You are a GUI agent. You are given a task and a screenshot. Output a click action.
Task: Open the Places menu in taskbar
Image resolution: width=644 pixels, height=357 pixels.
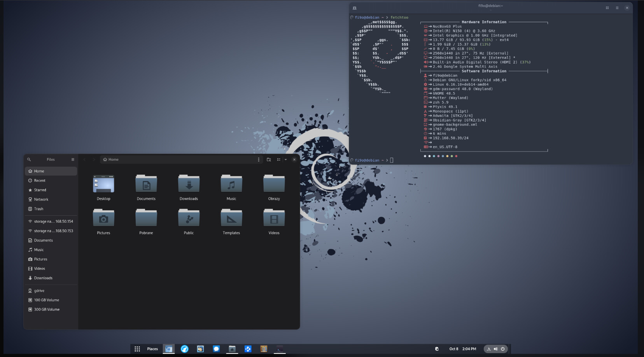(x=152, y=349)
